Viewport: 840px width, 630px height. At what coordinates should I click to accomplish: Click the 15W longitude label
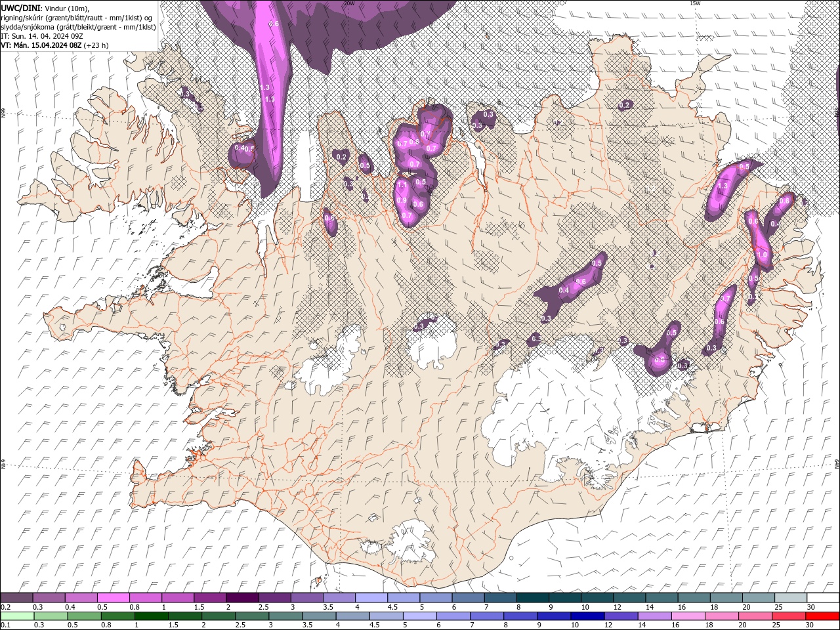pos(695,3)
